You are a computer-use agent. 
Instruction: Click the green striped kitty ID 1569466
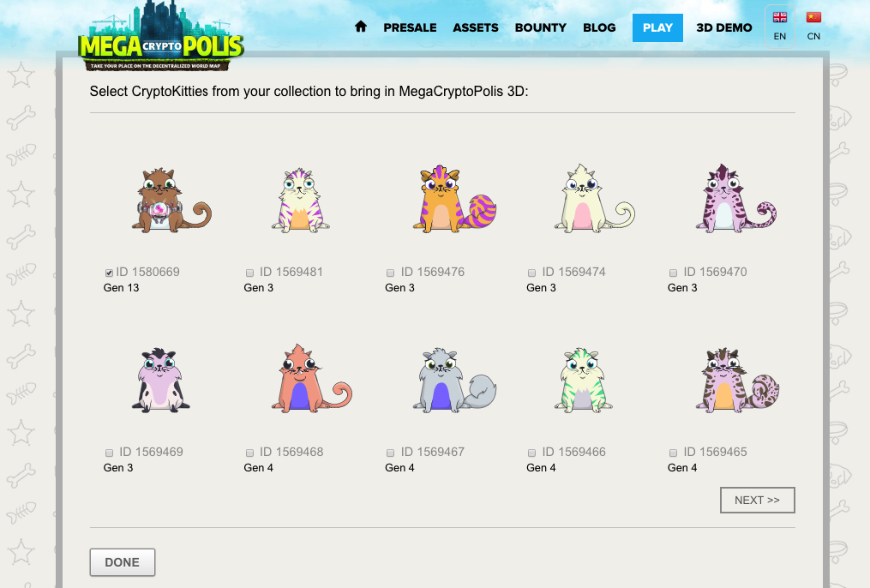pos(583,380)
